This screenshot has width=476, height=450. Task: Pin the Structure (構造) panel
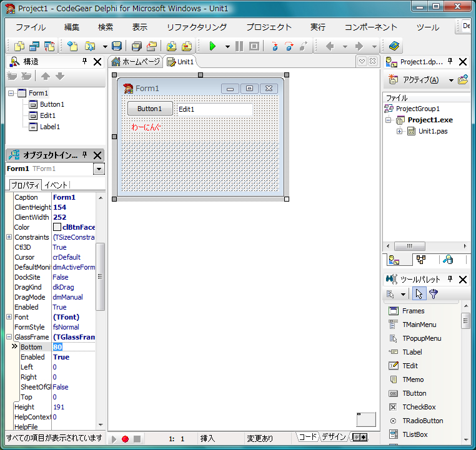pyautogui.click(x=85, y=62)
